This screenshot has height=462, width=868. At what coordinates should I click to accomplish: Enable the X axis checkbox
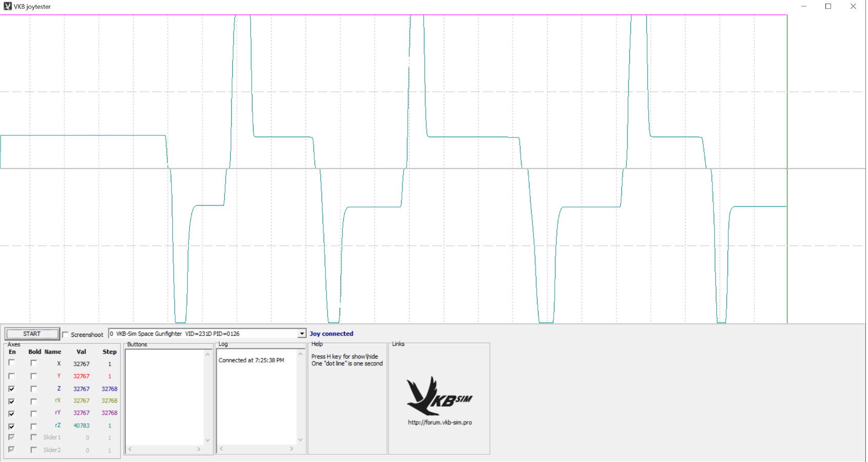tap(11, 363)
